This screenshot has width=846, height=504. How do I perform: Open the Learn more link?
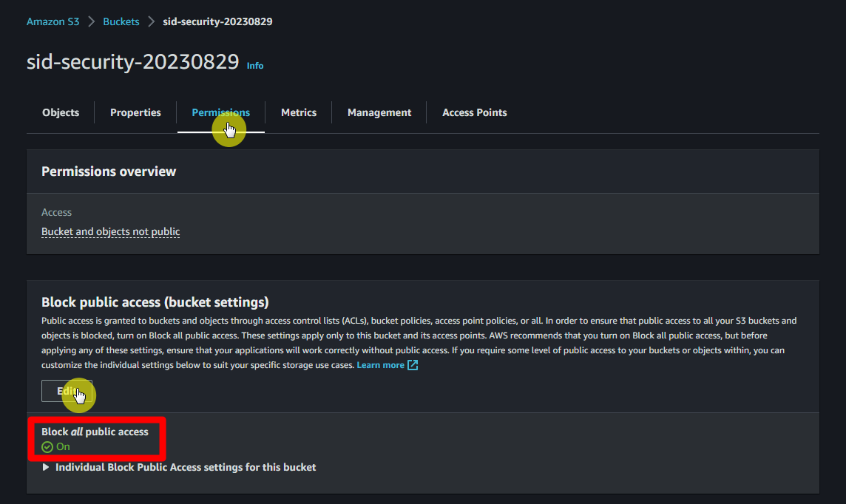(380, 365)
